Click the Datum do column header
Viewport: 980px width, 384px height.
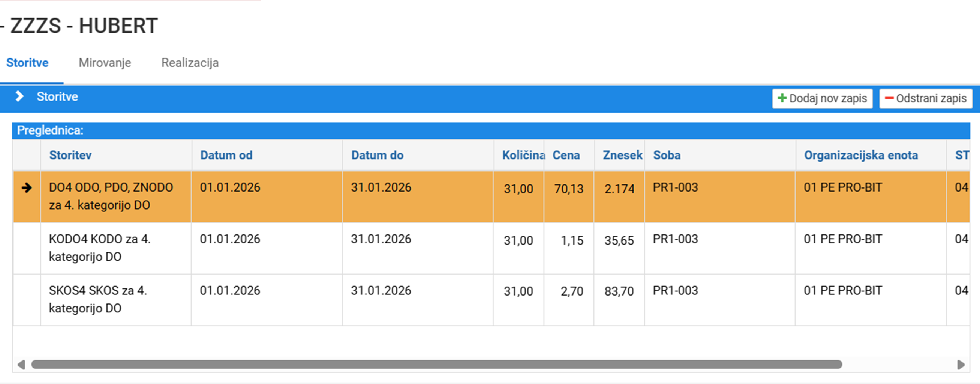(x=377, y=155)
